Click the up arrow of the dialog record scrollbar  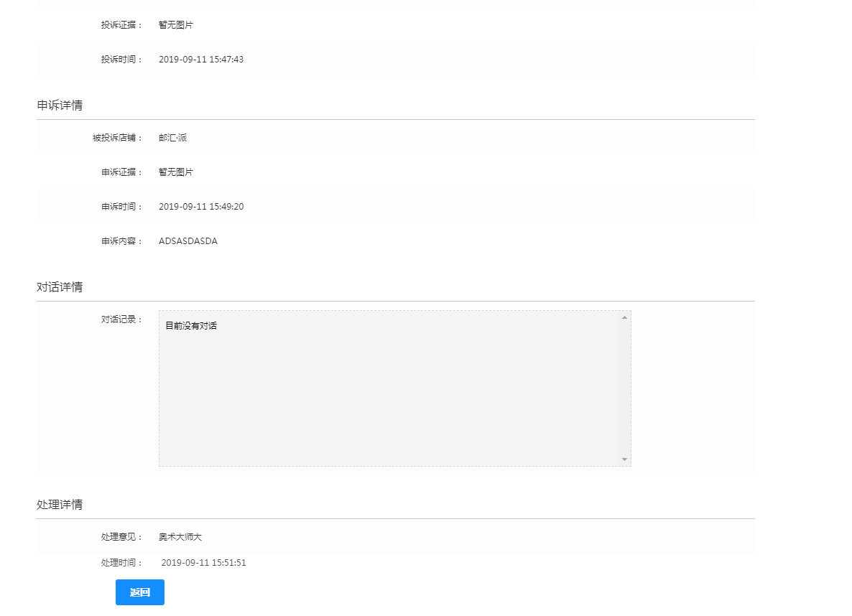coord(624,317)
